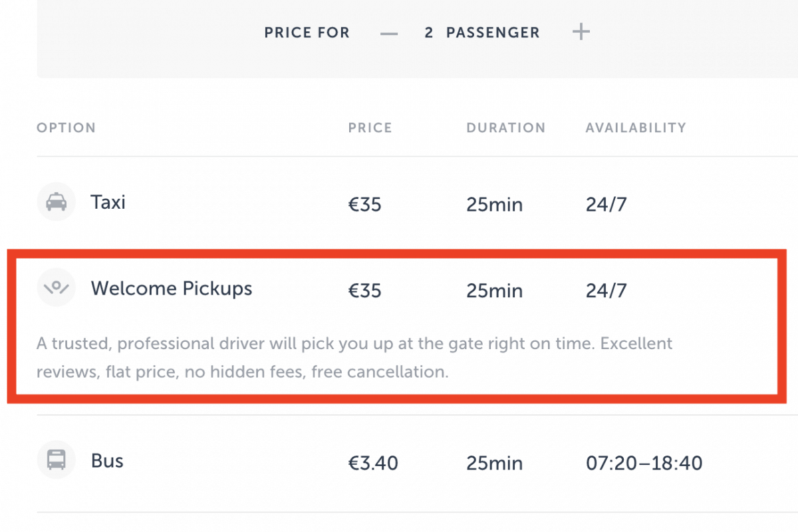The width and height of the screenshot is (798, 532).
Task: Click the Welcome Pickups €35 price
Action: (364, 291)
